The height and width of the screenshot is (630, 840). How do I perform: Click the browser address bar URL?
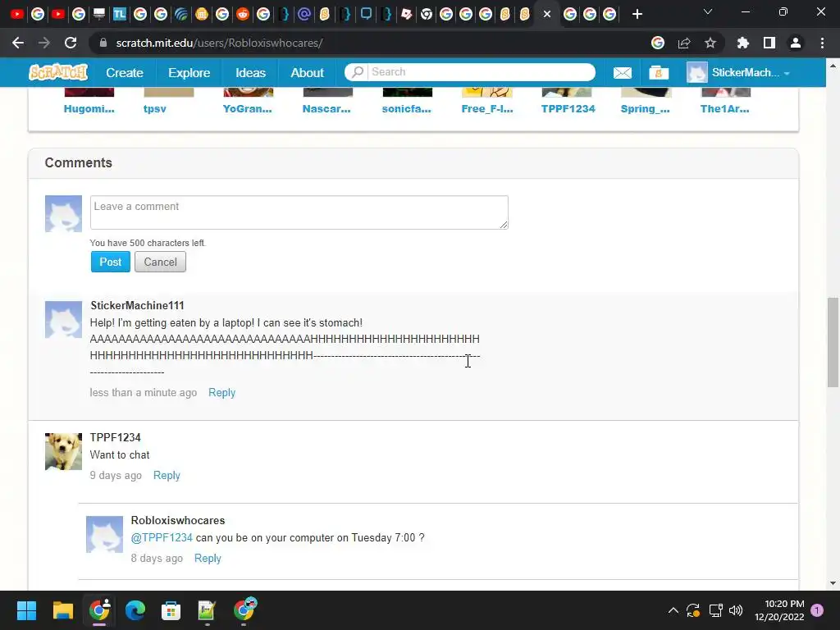[219, 43]
